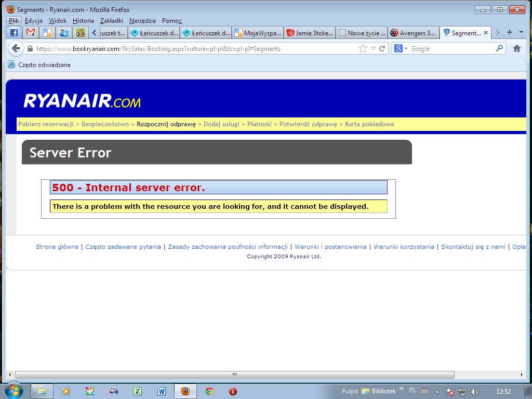
Task: Open Warunki i postanowienia link
Action: (330, 247)
